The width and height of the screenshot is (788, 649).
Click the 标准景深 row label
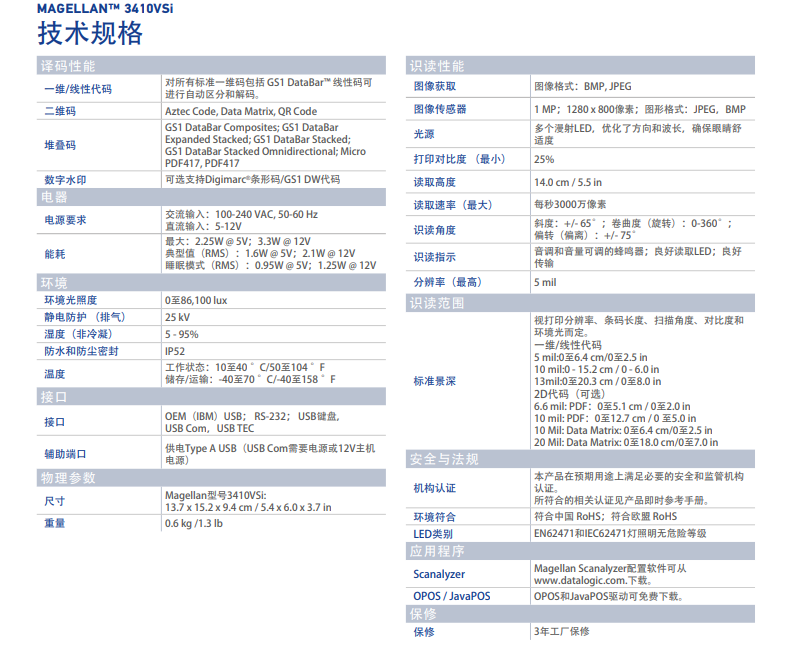click(x=435, y=381)
